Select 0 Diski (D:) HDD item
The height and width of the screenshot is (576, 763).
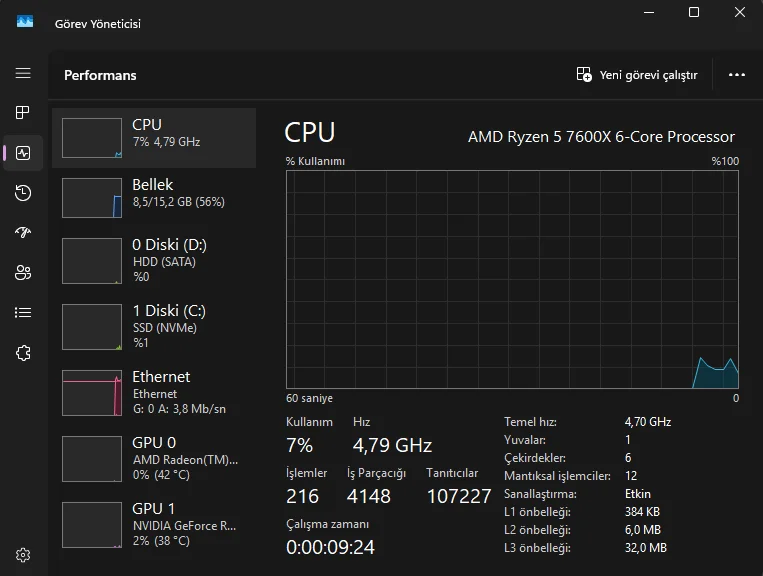[x=154, y=260]
